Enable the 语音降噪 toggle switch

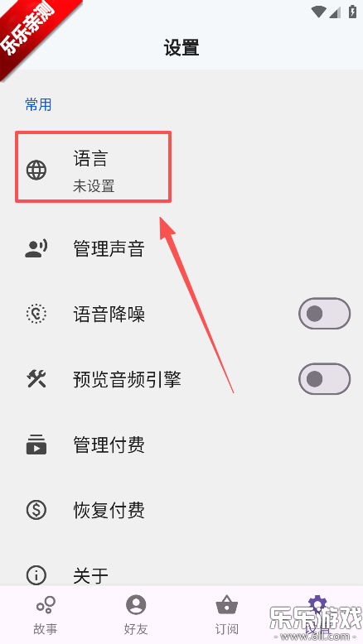(x=324, y=314)
